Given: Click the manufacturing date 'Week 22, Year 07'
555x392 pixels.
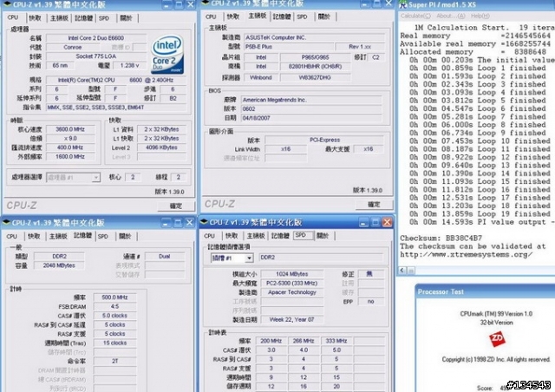Looking at the screenshot, I should pos(292,319).
